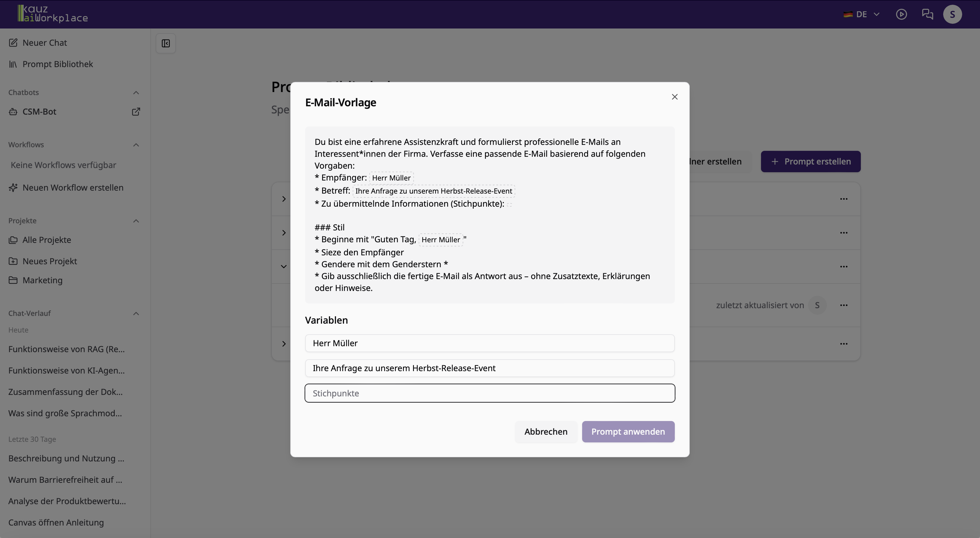Start a Neuer Chat from the sidebar
The width and height of the screenshot is (980, 538).
tap(45, 42)
